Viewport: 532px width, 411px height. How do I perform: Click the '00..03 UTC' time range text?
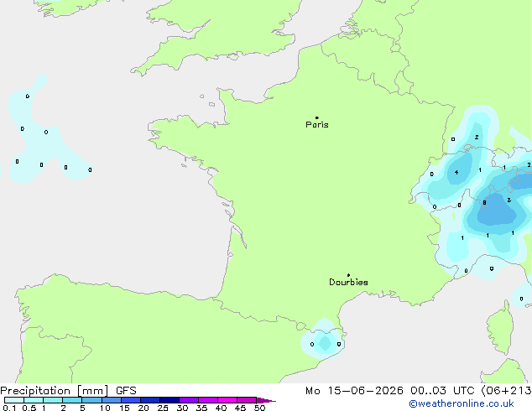click(442, 391)
